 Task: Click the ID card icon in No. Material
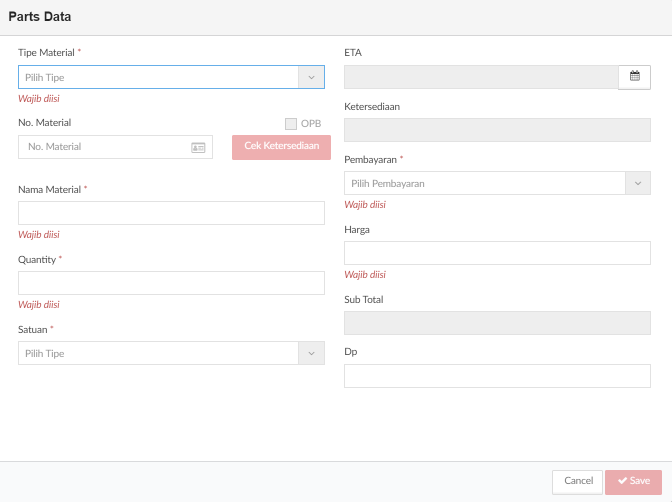198,147
